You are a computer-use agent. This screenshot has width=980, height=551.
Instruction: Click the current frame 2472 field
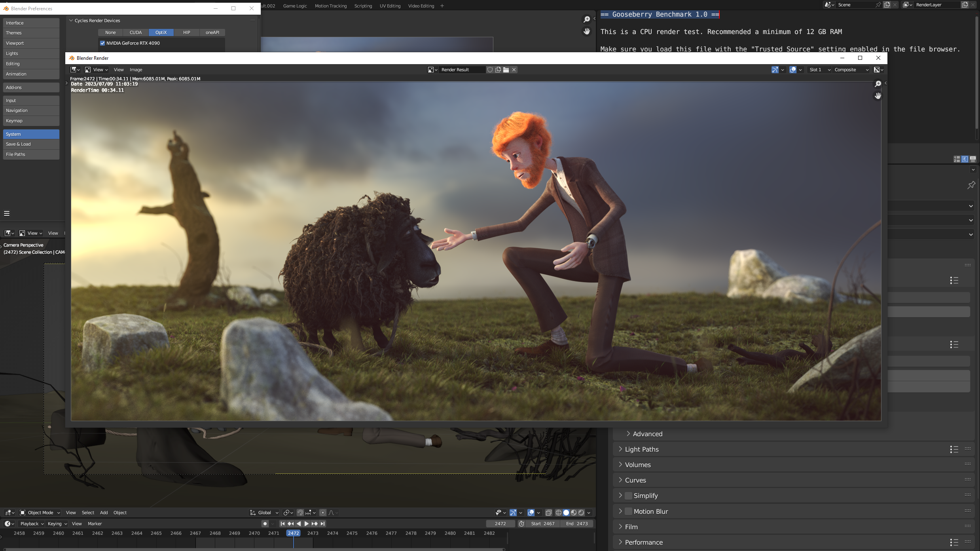point(500,524)
